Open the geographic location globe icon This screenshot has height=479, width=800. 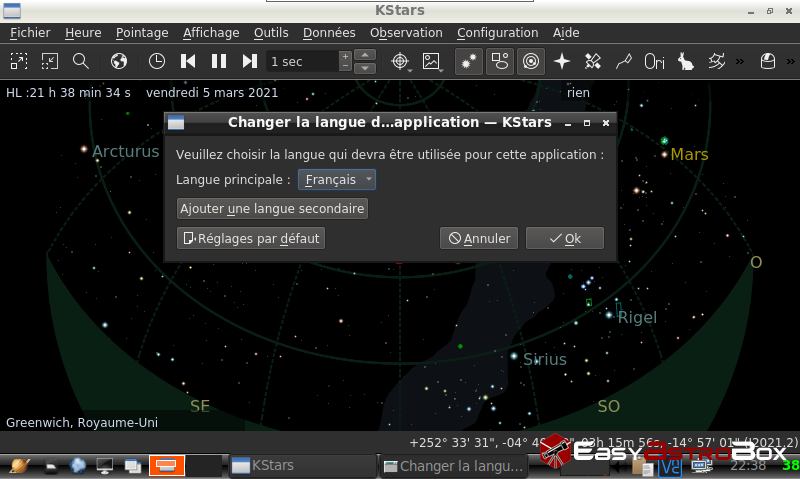click(119, 61)
